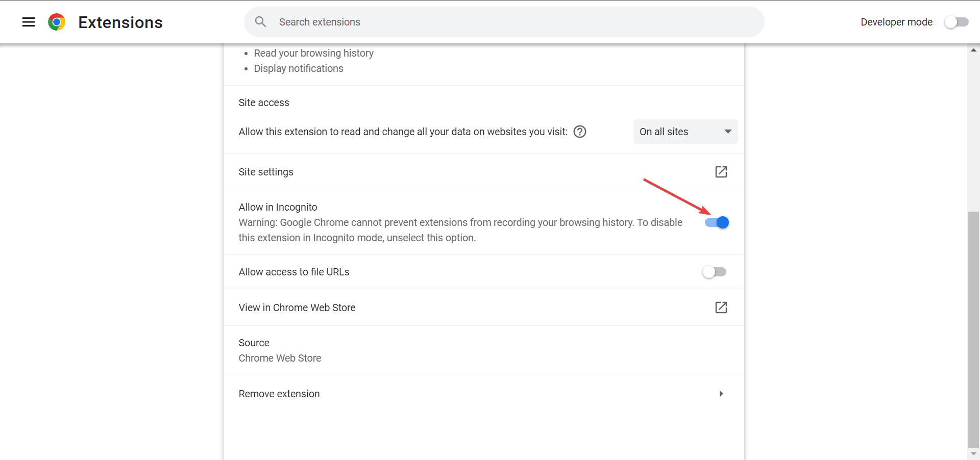Click the Source heading
Screen dimensions: 980x460
coord(254,343)
